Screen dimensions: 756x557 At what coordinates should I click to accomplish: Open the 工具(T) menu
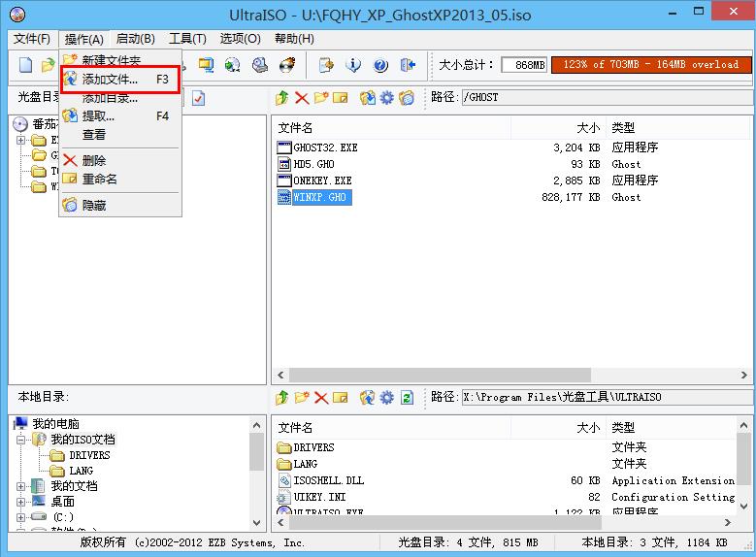coord(187,39)
